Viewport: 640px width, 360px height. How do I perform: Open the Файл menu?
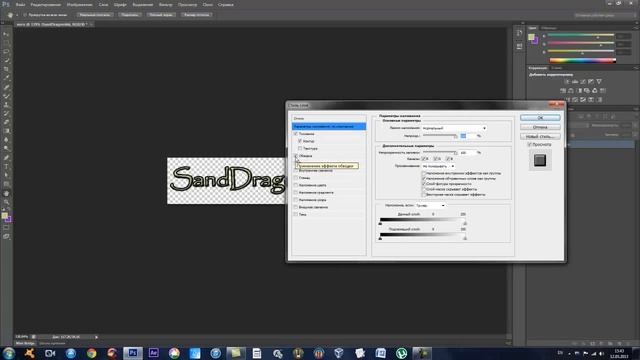pyautogui.click(x=20, y=4)
